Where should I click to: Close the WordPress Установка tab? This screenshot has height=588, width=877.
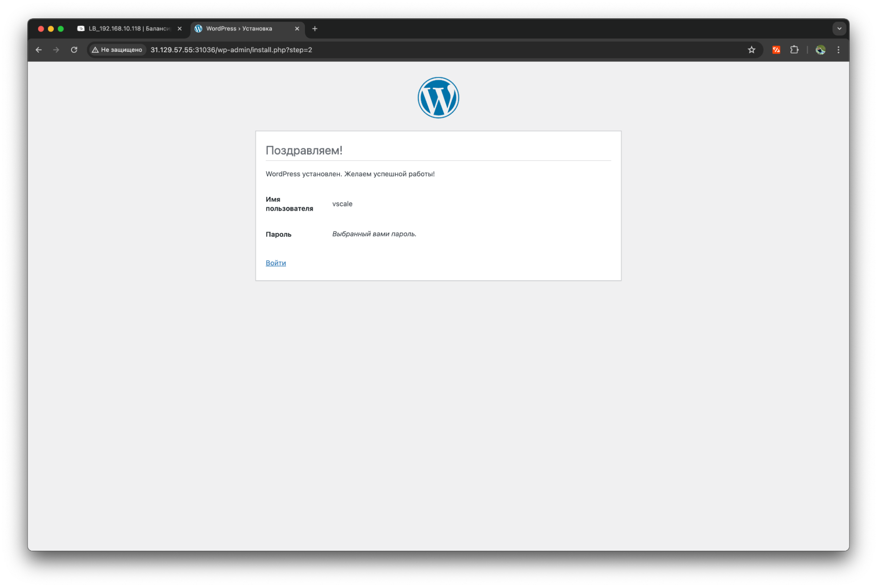[x=297, y=29]
